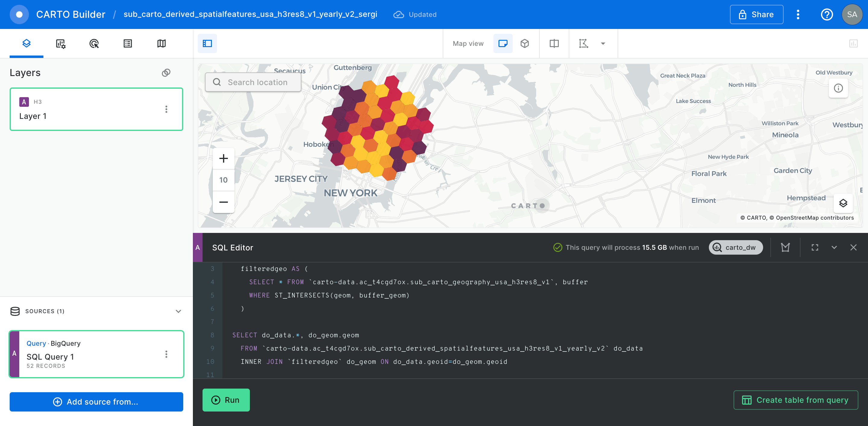This screenshot has height=426, width=868.
Task: Toggle the left sidebar panel visibility
Action: pyautogui.click(x=207, y=43)
